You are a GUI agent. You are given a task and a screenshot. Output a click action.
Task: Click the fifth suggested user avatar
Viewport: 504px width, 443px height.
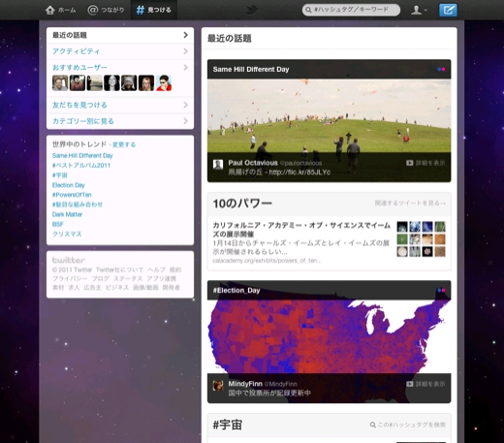pyautogui.click(x=129, y=83)
